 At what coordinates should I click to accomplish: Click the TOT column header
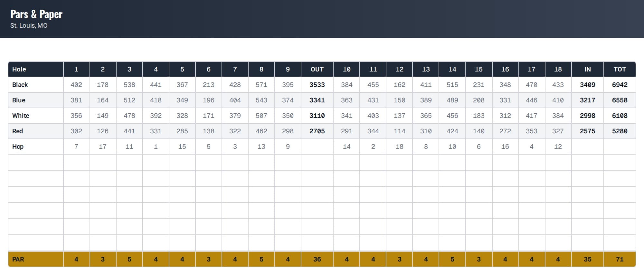(x=620, y=69)
